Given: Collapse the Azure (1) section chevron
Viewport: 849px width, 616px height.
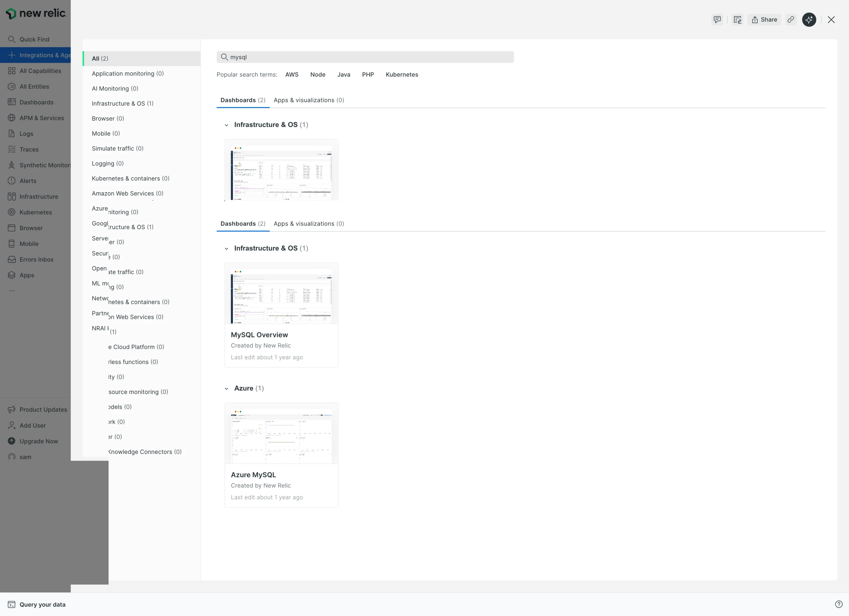Looking at the screenshot, I should pyautogui.click(x=227, y=389).
